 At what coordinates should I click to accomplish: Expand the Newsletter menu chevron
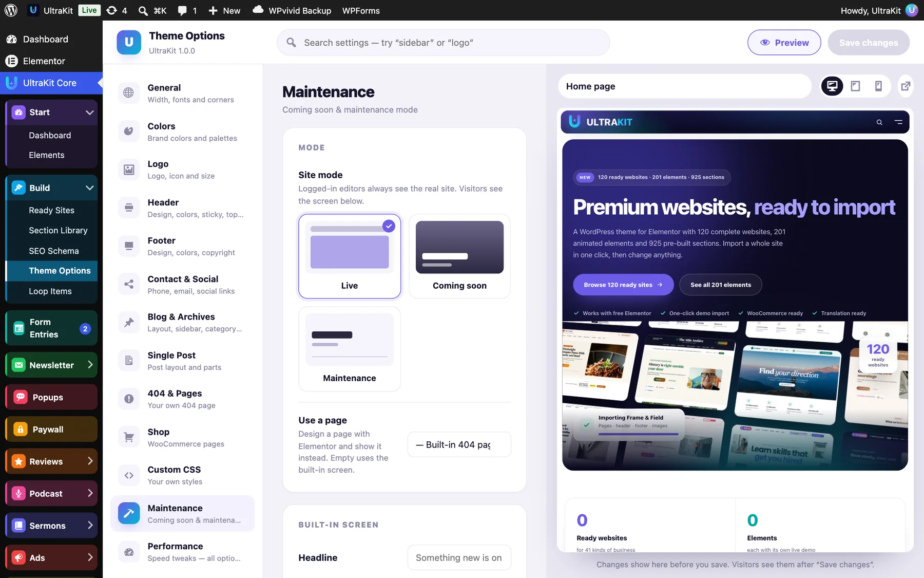[x=90, y=365]
